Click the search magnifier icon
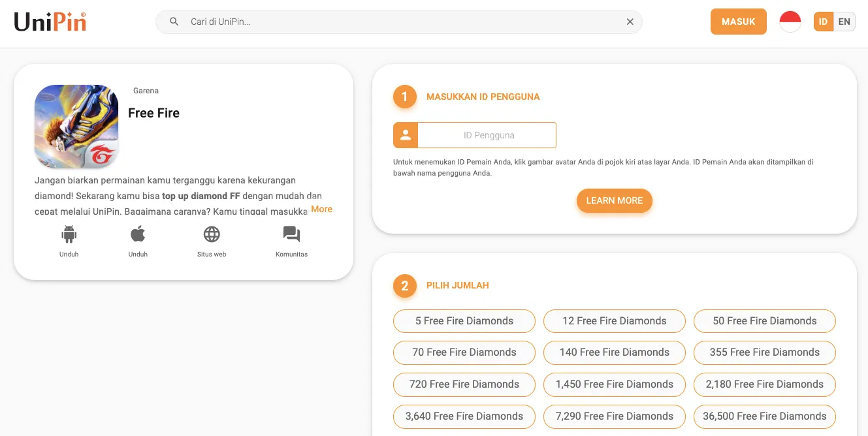This screenshot has width=868, height=436. click(x=174, y=22)
